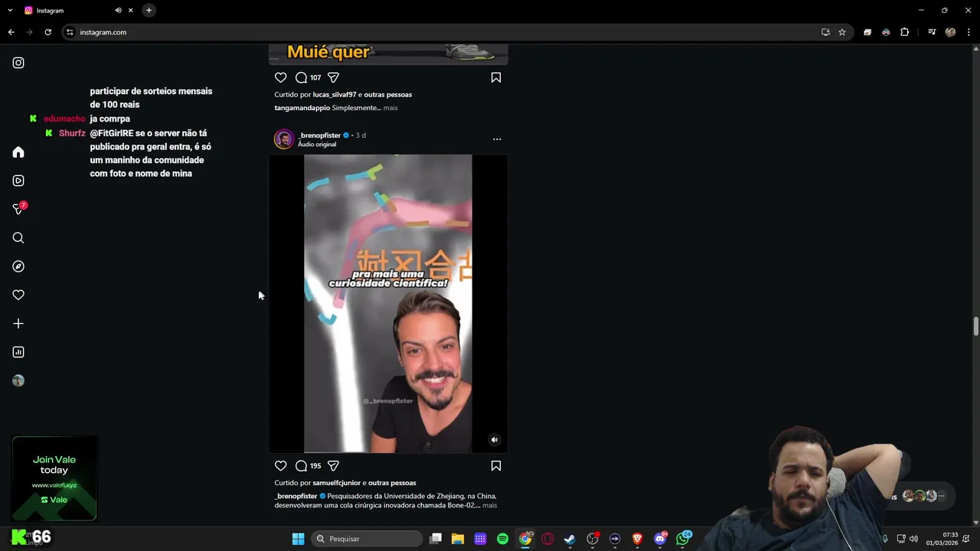This screenshot has height=551, width=980.
Task: Open Search in Instagram sidebar
Action: [18, 238]
